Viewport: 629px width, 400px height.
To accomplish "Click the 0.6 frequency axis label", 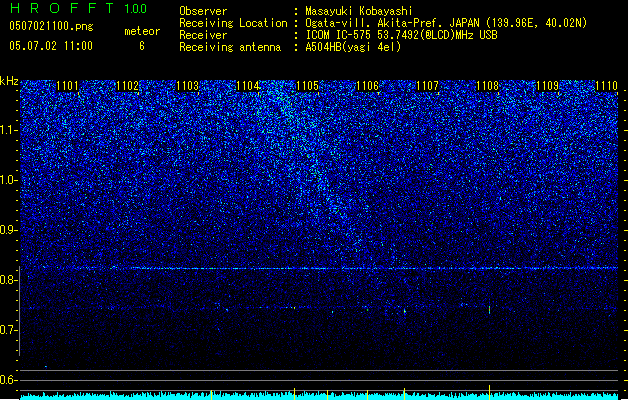I will tap(9, 380).
